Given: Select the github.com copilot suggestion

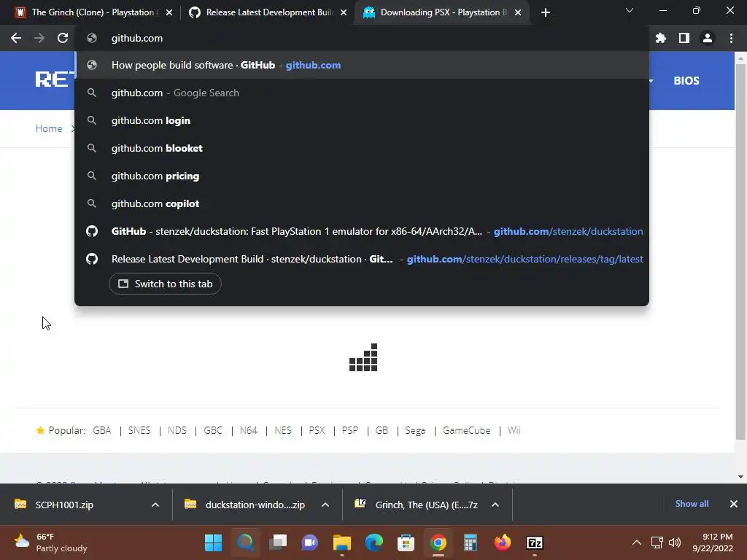Looking at the screenshot, I should [x=362, y=203].
